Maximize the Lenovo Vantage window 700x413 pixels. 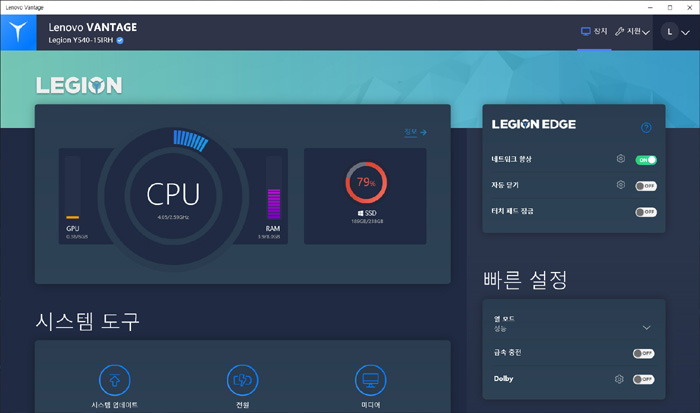[x=670, y=8]
